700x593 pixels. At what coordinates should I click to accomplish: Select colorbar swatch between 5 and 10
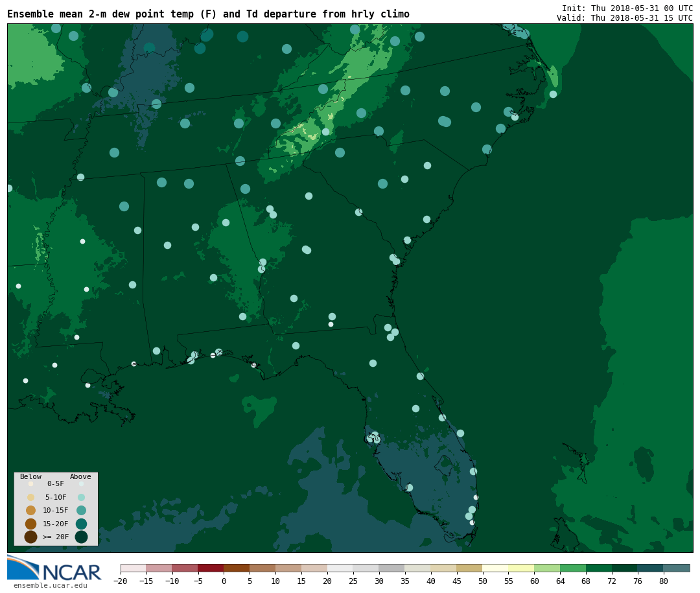(x=262, y=568)
